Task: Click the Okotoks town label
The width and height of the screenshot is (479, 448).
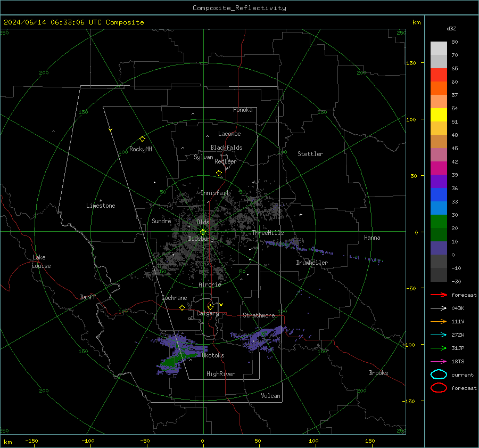Action: [x=213, y=356]
